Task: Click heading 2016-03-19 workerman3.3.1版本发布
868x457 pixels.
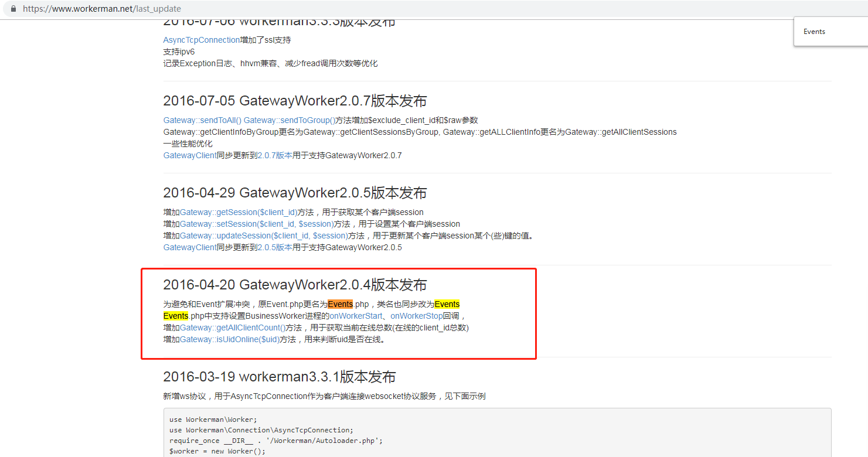Action: pos(280,377)
